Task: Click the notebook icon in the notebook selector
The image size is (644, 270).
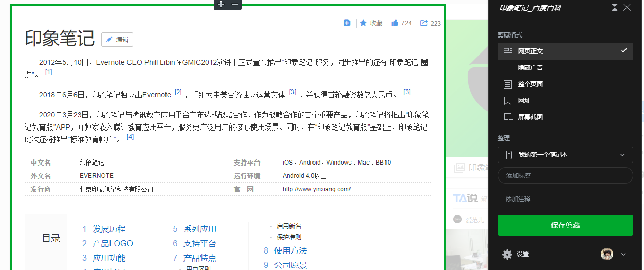Action: 508,154
